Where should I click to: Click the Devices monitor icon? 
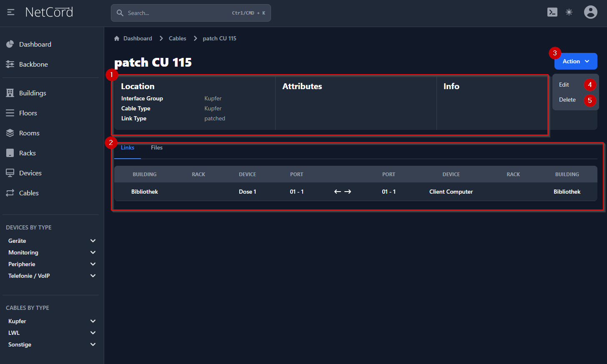click(10, 173)
